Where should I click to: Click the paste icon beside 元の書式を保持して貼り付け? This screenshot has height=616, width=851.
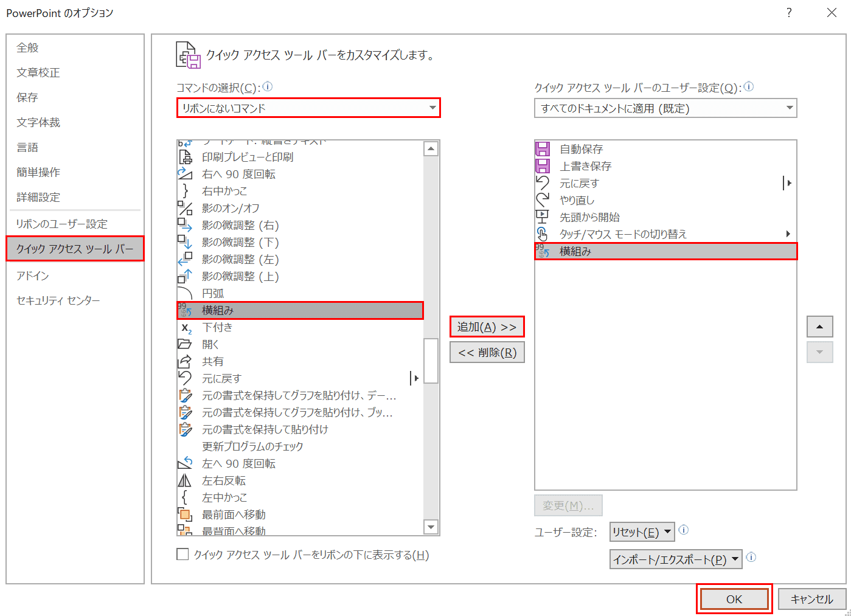[x=185, y=429]
